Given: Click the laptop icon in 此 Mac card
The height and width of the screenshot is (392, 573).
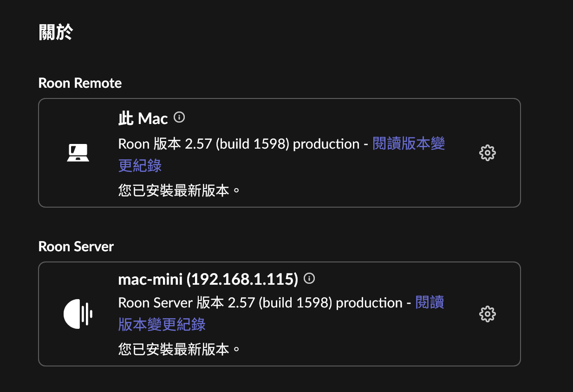Looking at the screenshot, I should tap(78, 153).
